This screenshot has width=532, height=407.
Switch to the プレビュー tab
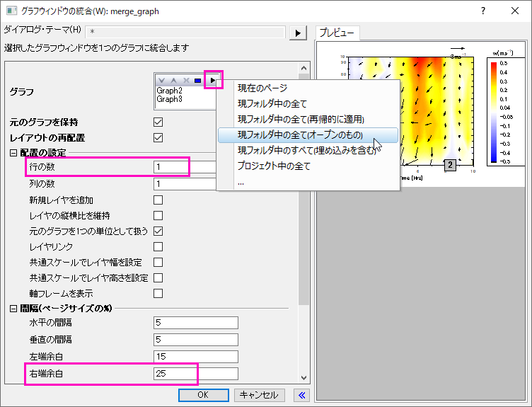[x=337, y=33]
